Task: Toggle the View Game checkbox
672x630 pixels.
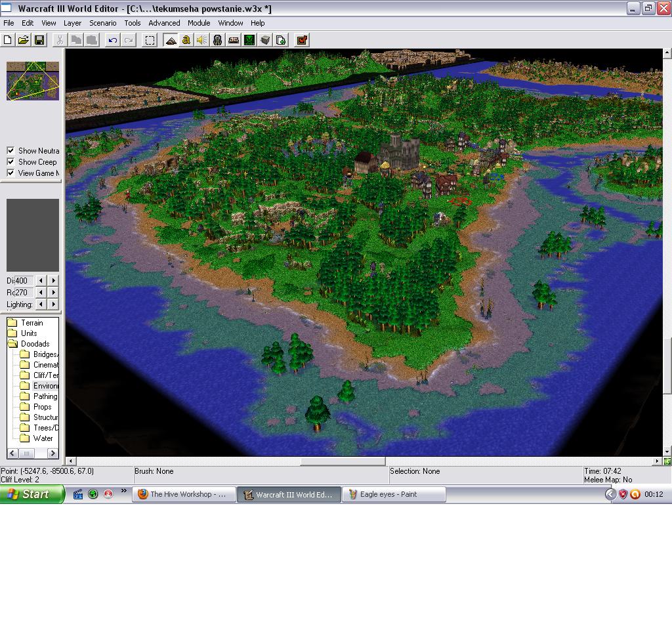Action: point(10,173)
